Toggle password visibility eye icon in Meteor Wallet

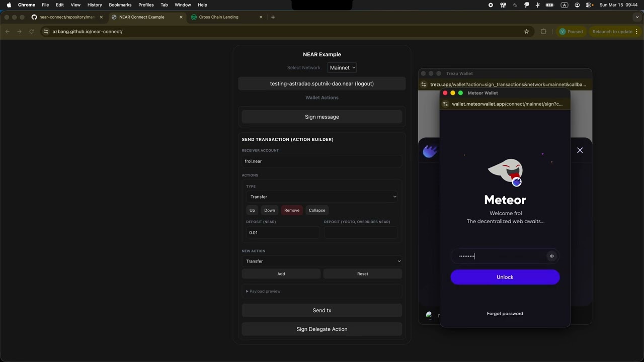551,256
